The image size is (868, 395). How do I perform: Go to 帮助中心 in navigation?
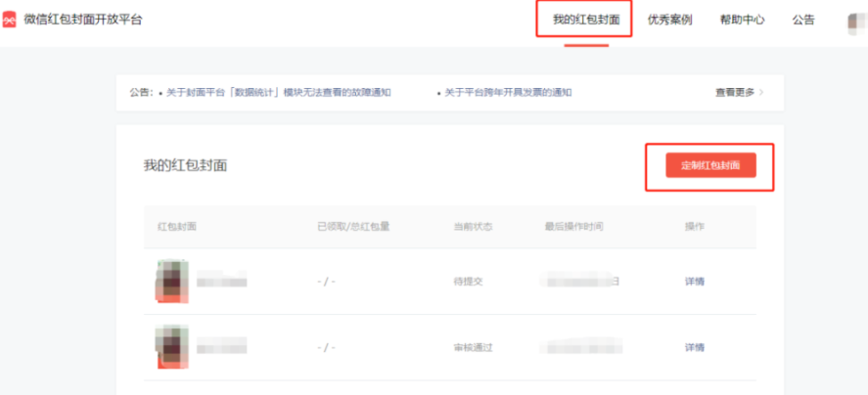coord(742,21)
